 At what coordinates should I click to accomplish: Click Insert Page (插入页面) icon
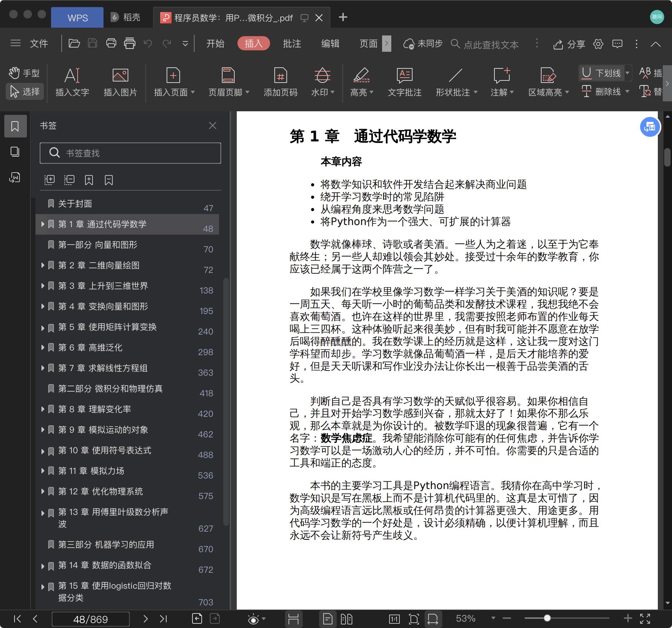(173, 75)
